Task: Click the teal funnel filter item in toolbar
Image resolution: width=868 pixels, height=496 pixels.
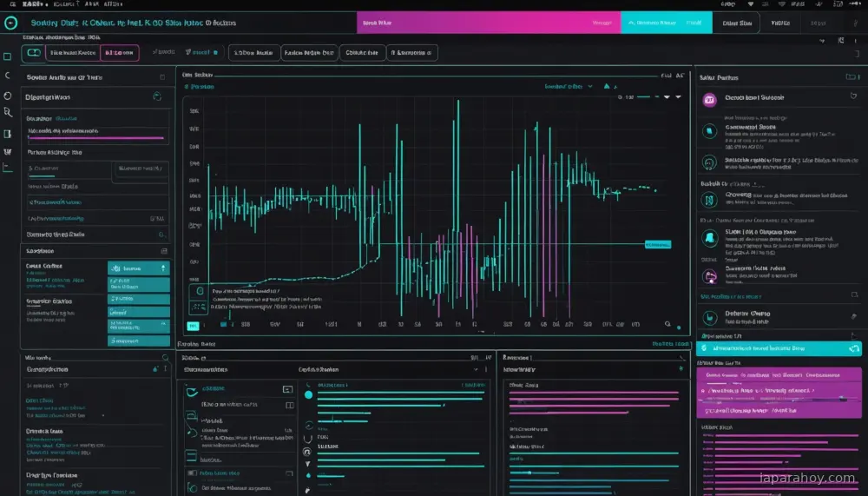Action: tap(201, 52)
